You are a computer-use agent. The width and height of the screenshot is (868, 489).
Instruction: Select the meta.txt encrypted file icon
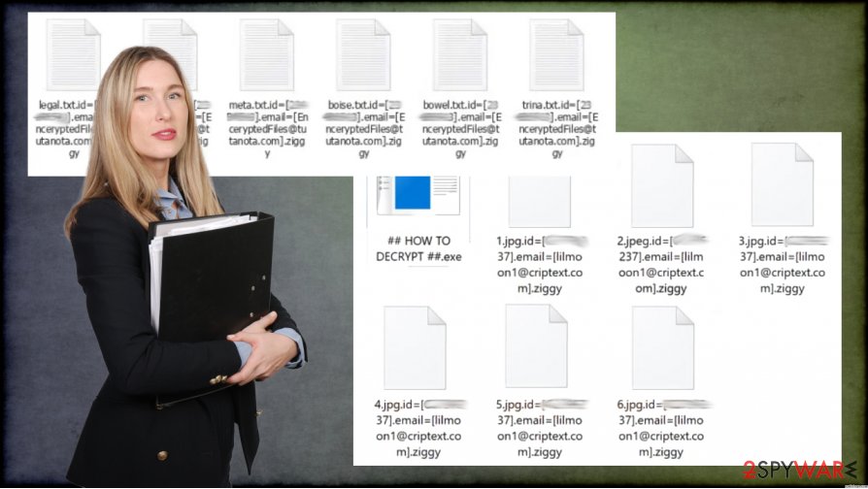(267, 54)
